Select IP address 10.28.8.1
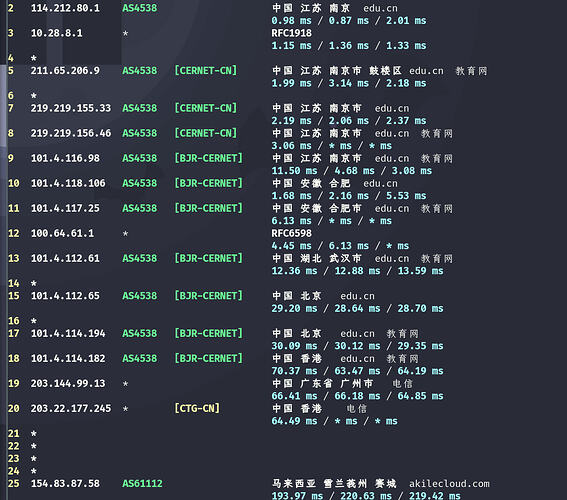Screen dimensions: 567x500 coord(56,33)
